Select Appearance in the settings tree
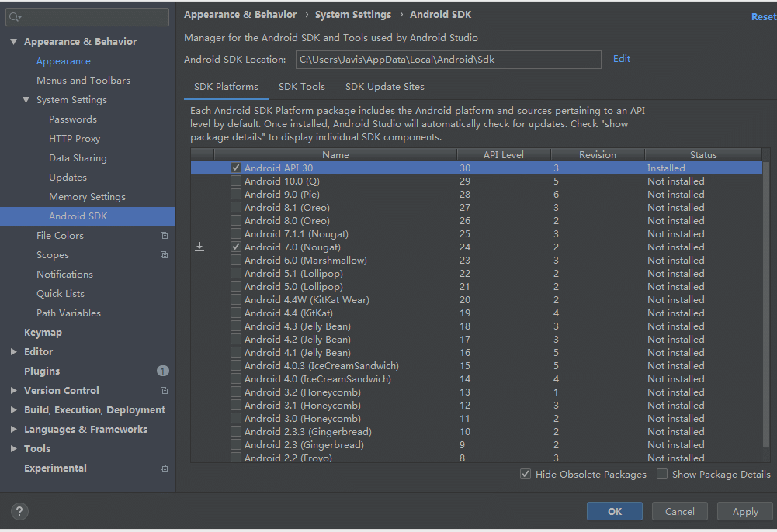The height and width of the screenshot is (532, 777). [x=64, y=61]
